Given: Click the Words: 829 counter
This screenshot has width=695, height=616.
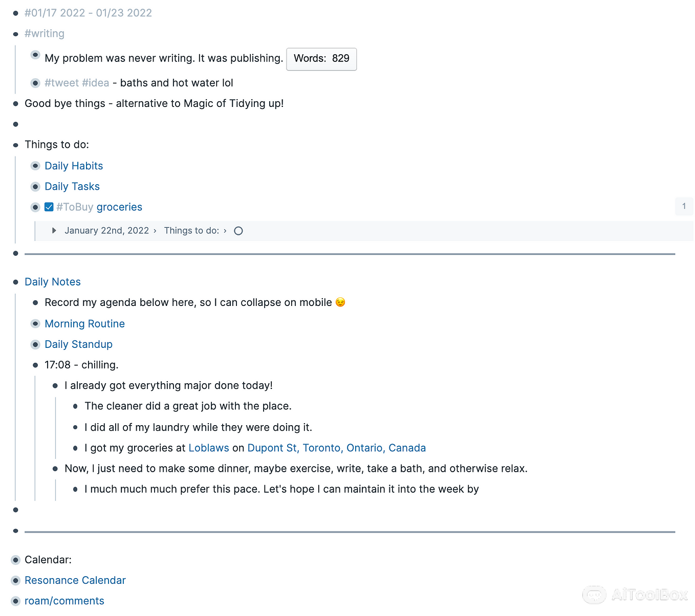Looking at the screenshot, I should 321,59.
